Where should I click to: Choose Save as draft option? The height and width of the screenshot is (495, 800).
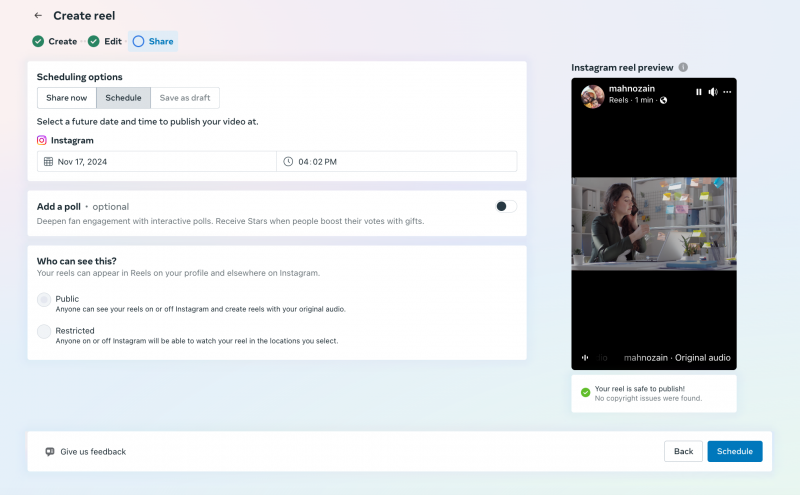pos(185,98)
